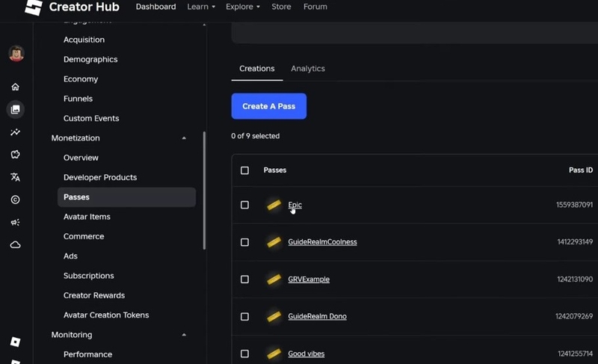Click Pass ID 1242131090

pos(575,280)
